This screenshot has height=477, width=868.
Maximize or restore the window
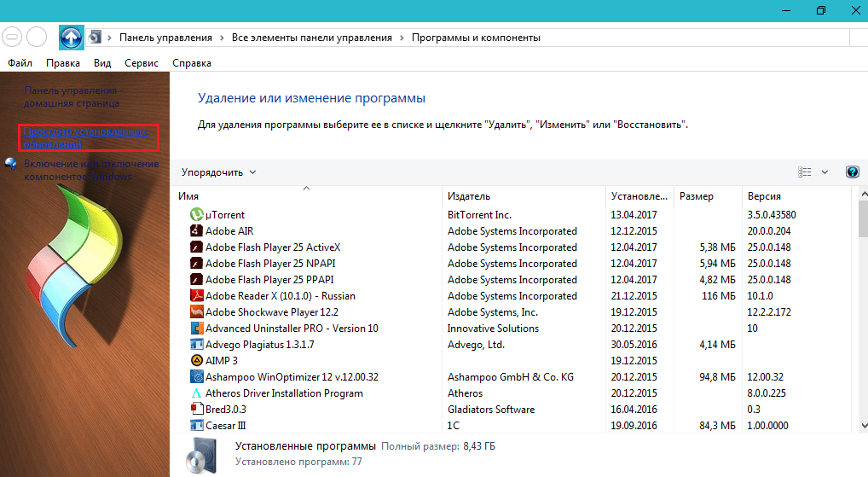[x=821, y=10]
